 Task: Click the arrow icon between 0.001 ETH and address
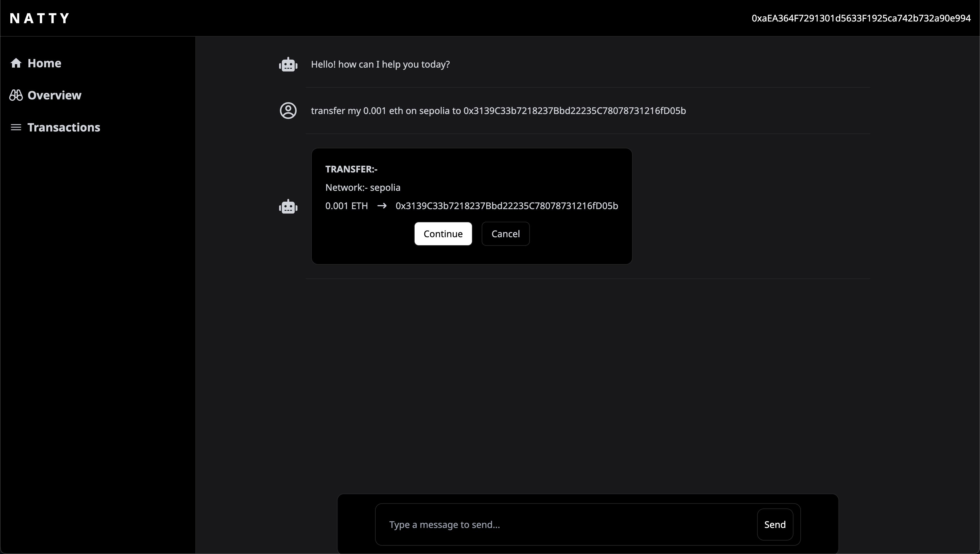coord(382,206)
